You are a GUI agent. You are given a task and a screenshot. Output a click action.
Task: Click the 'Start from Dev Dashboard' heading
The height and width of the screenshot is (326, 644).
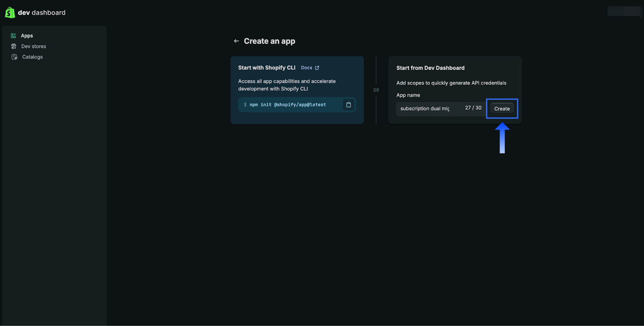click(x=430, y=68)
